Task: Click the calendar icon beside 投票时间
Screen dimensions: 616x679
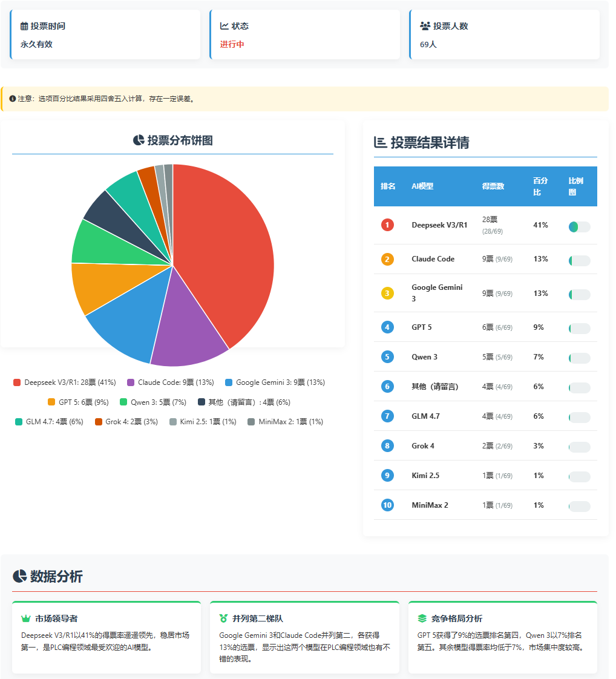Action: [x=24, y=27]
